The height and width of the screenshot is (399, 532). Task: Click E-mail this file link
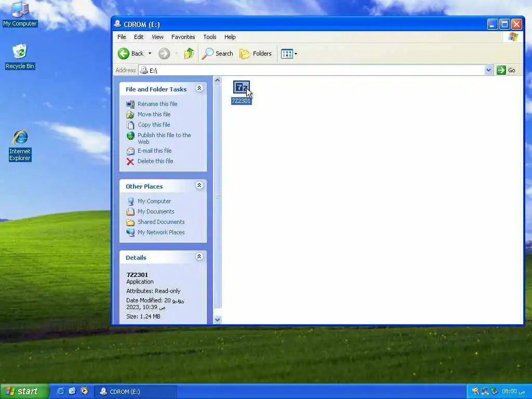click(x=154, y=151)
